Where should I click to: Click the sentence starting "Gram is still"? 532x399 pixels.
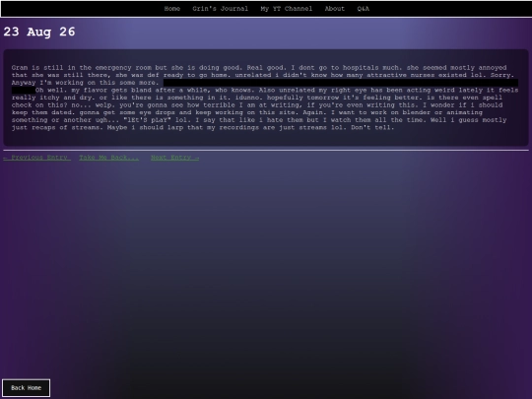pyautogui.click(x=126, y=68)
